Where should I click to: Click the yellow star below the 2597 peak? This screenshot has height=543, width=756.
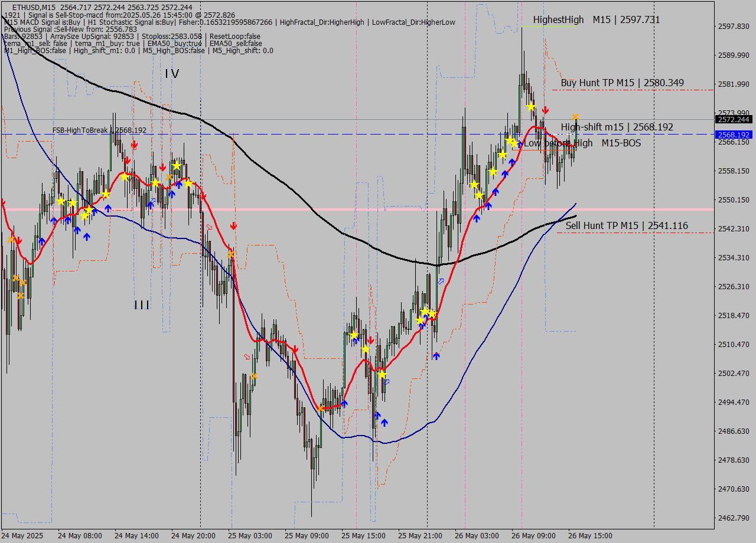pyautogui.click(x=530, y=106)
